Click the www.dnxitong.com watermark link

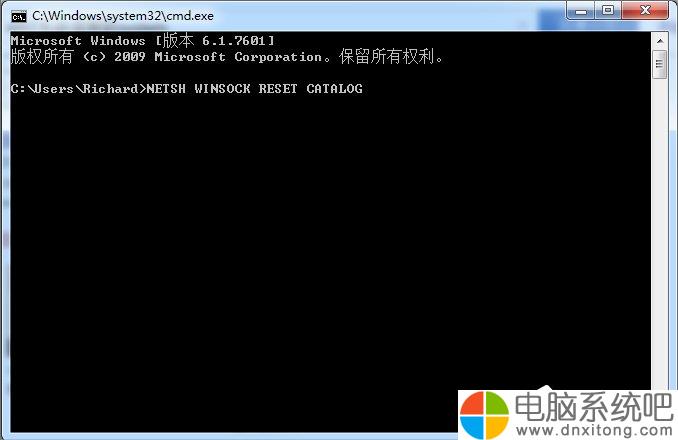pyautogui.click(x=594, y=430)
